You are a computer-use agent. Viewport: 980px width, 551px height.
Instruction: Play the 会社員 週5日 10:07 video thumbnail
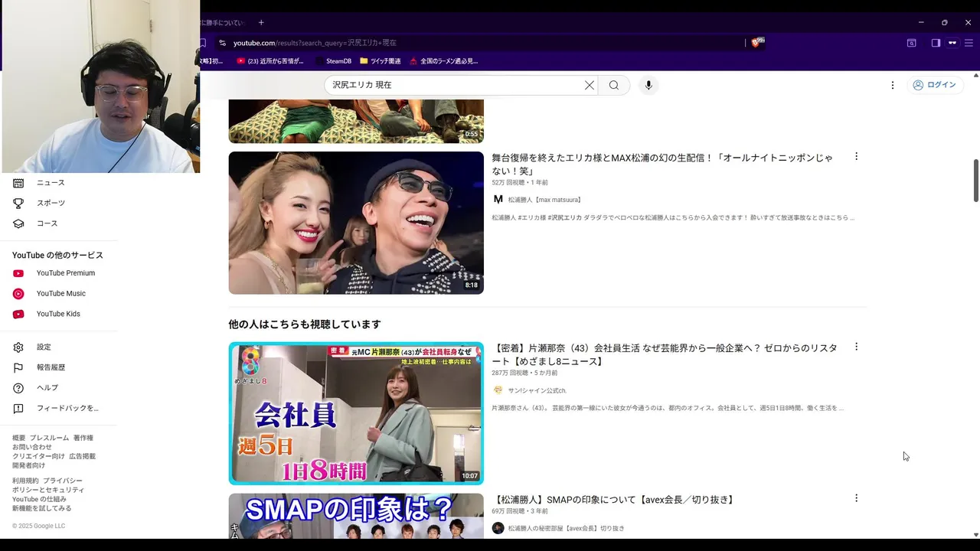point(356,413)
